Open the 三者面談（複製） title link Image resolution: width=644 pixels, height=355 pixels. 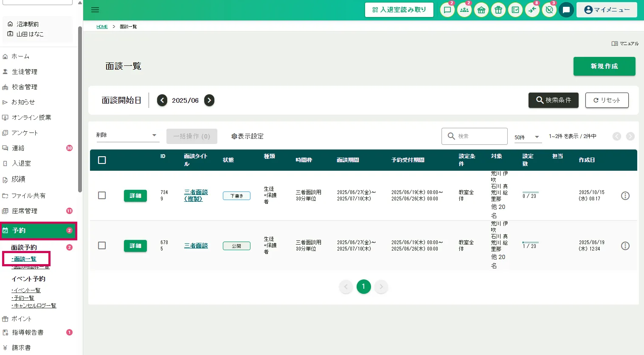[x=196, y=195]
